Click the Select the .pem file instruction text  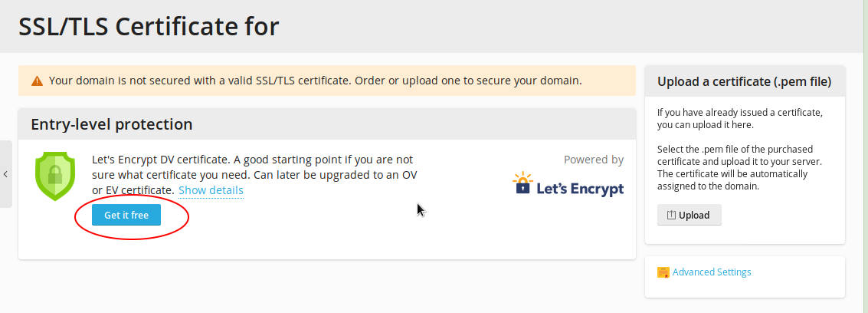[x=739, y=155]
